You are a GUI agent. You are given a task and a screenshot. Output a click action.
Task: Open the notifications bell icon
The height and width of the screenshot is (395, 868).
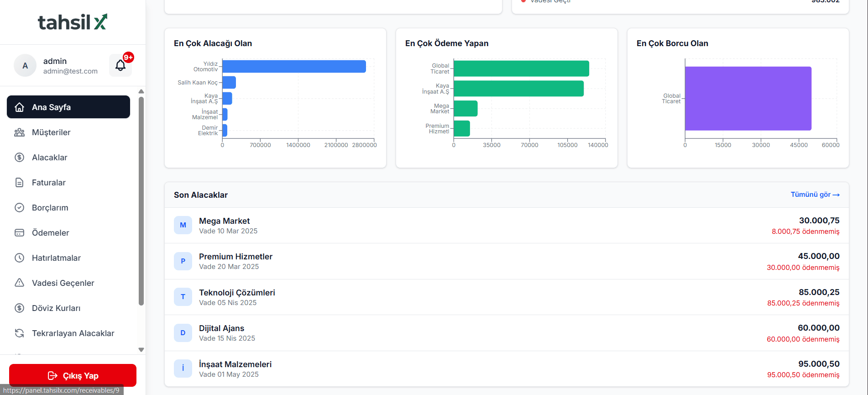coord(120,65)
